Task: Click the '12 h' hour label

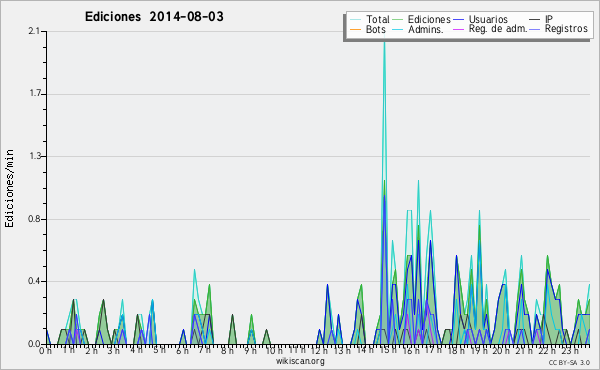Action: 319,351
